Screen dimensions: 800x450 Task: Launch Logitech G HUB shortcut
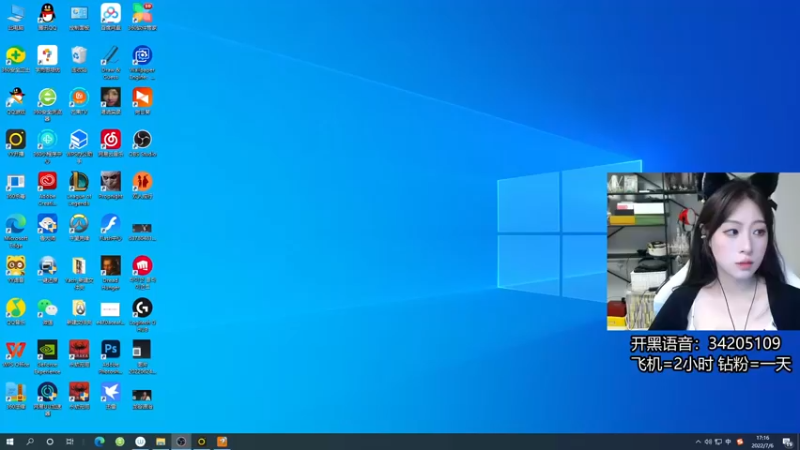142,314
